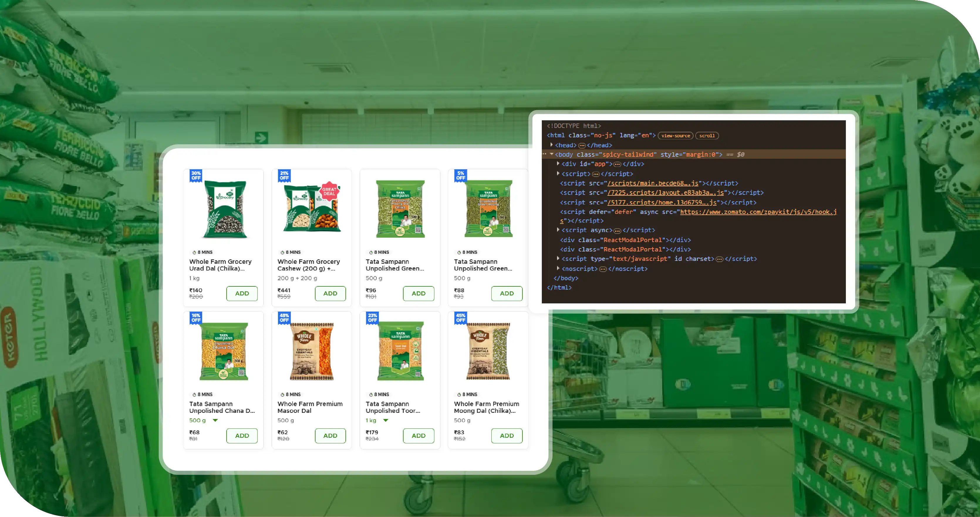Click the 30% OFF badge on Urad Dal
Screen dimensions: 980x517
tap(196, 175)
